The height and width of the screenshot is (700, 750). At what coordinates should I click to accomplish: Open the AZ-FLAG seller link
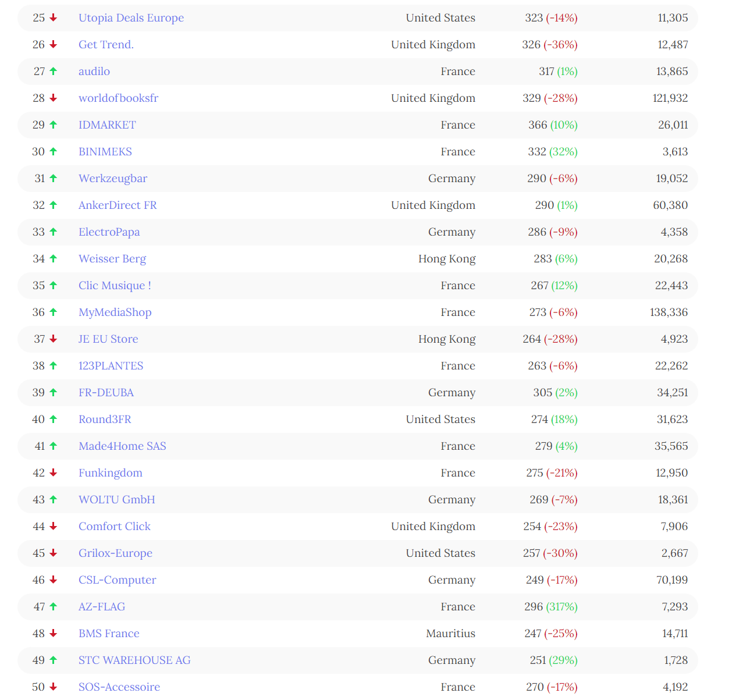[x=102, y=607]
